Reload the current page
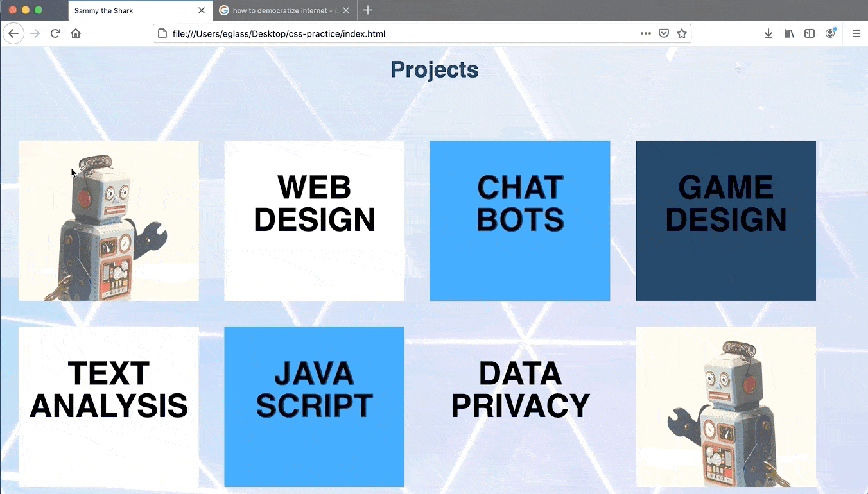868x494 pixels. [x=55, y=33]
